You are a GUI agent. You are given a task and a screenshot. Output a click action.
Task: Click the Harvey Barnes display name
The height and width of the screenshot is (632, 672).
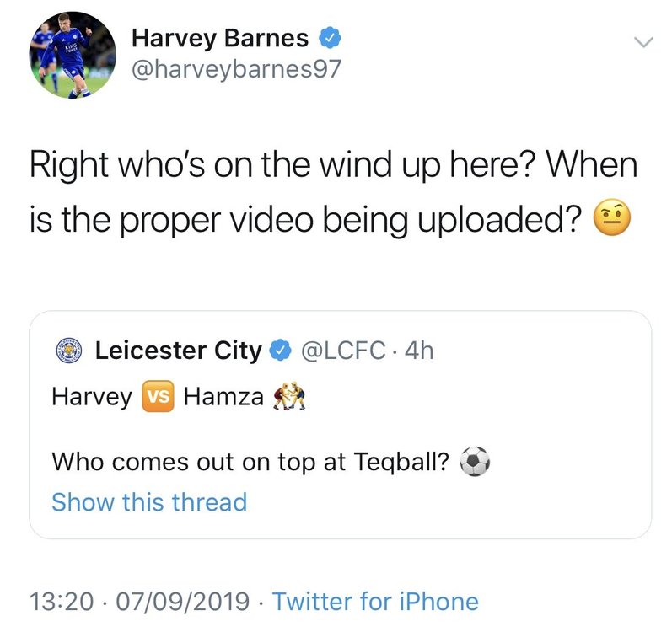[220, 38]
